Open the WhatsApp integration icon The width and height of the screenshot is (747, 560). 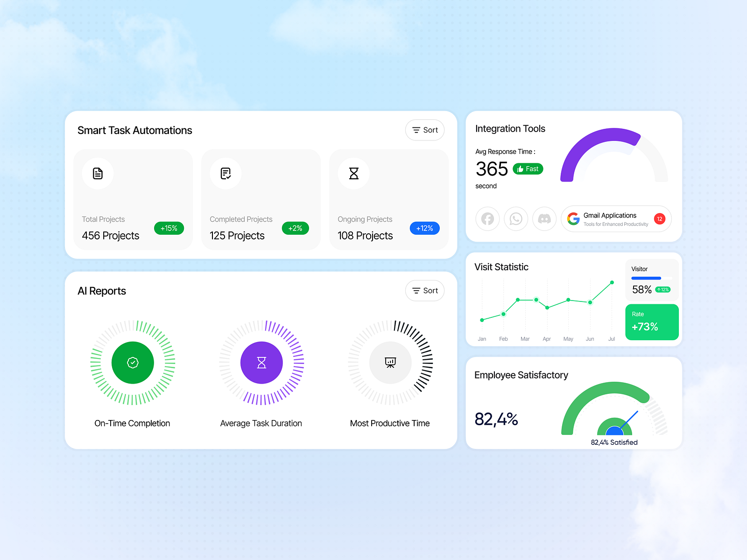[516, 219]
